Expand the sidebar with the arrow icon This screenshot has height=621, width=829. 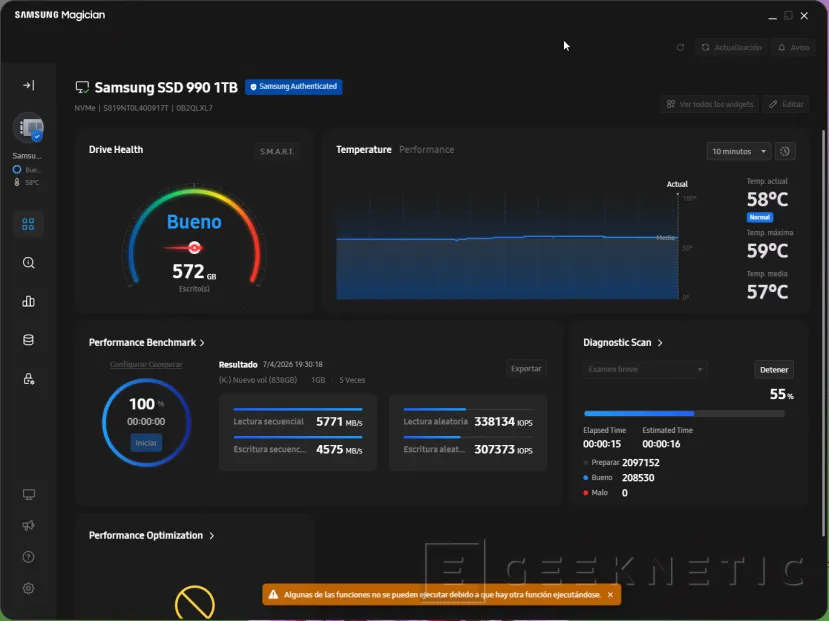point(29,85)
